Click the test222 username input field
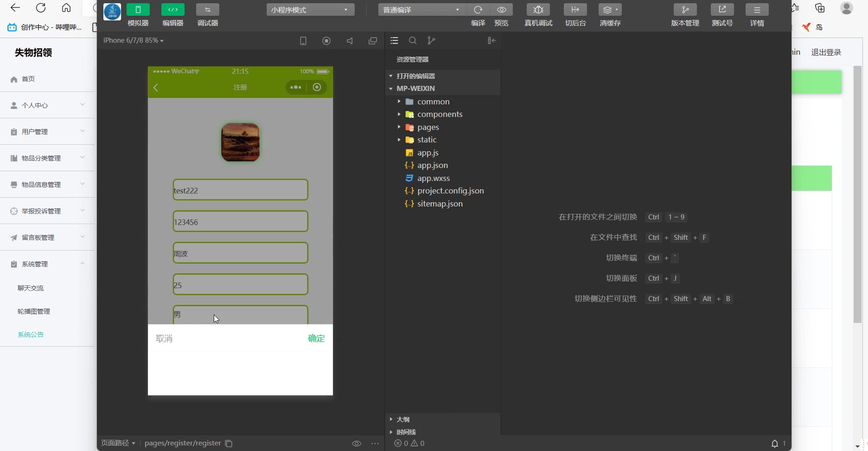 click(240, 190)
